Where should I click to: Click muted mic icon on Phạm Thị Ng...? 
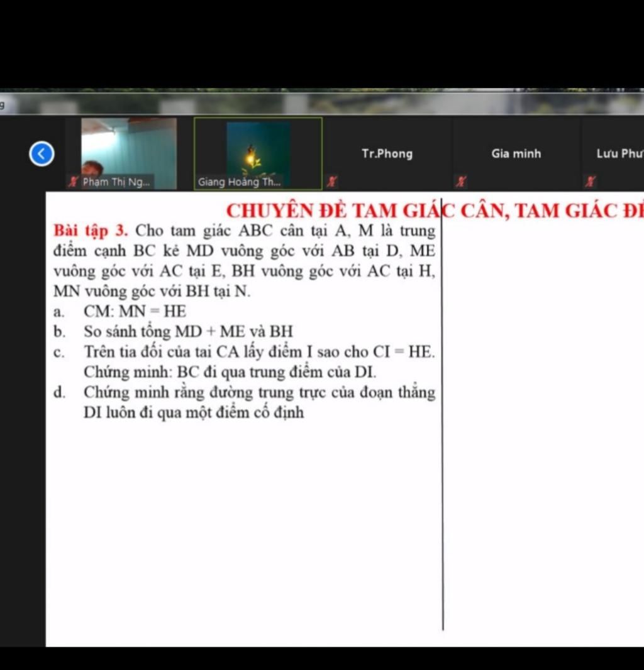[x=74, y=182]
